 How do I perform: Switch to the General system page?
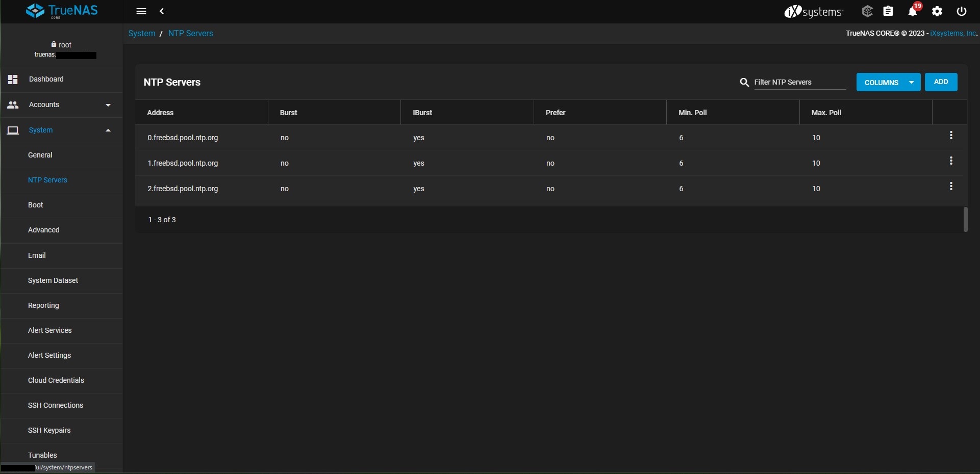40,155
